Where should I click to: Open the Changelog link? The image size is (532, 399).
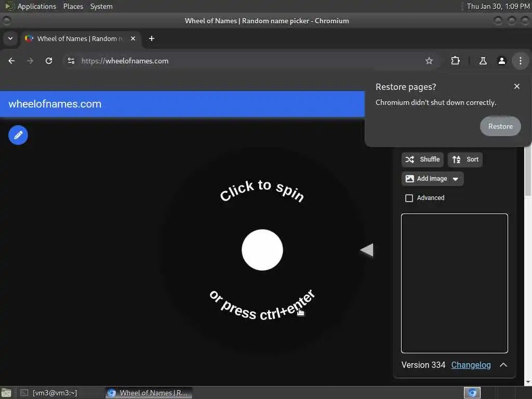click(x=471, y=365)
